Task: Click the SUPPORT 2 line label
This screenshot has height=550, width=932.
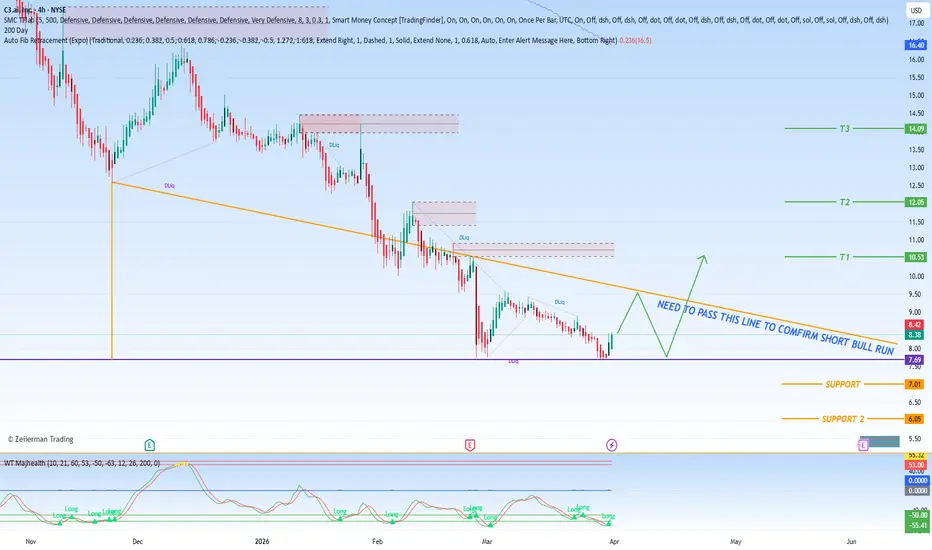Action: click(x=843, y=419)
